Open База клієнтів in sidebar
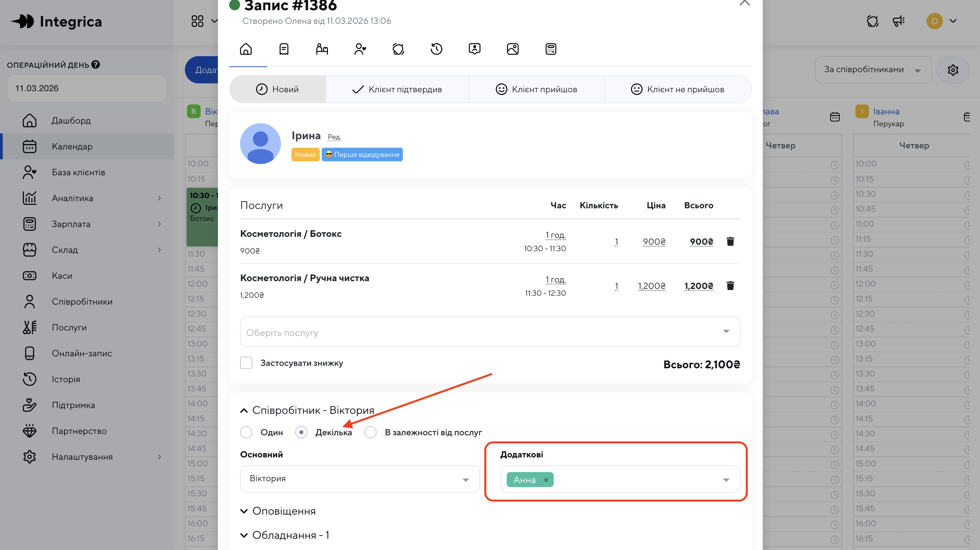 [78, 172]
